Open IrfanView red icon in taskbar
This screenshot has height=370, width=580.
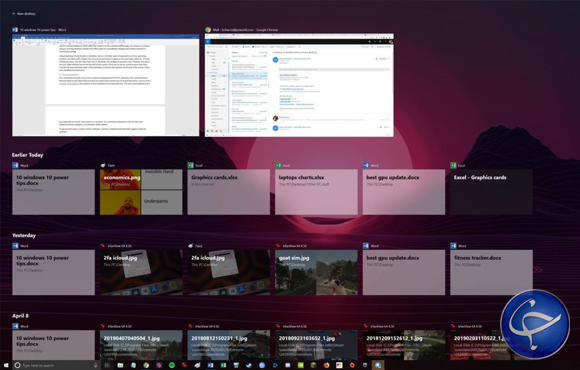point(185,365)
